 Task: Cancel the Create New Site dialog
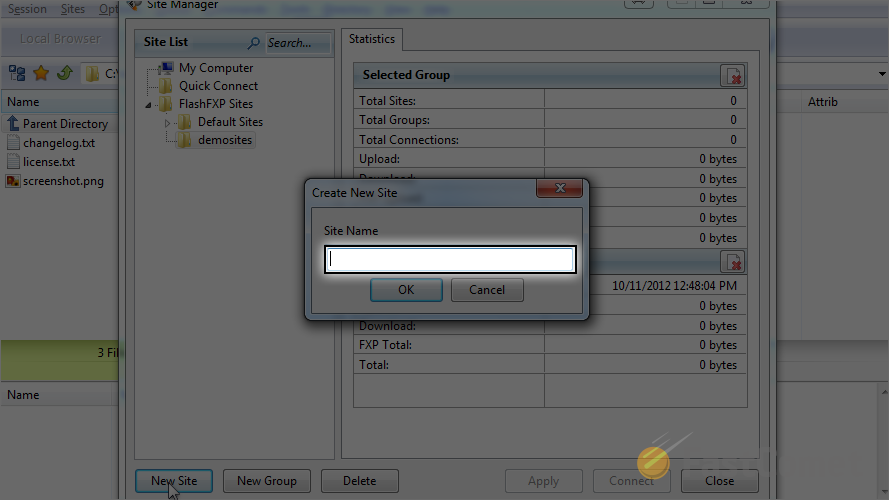(x=486, y=290)
